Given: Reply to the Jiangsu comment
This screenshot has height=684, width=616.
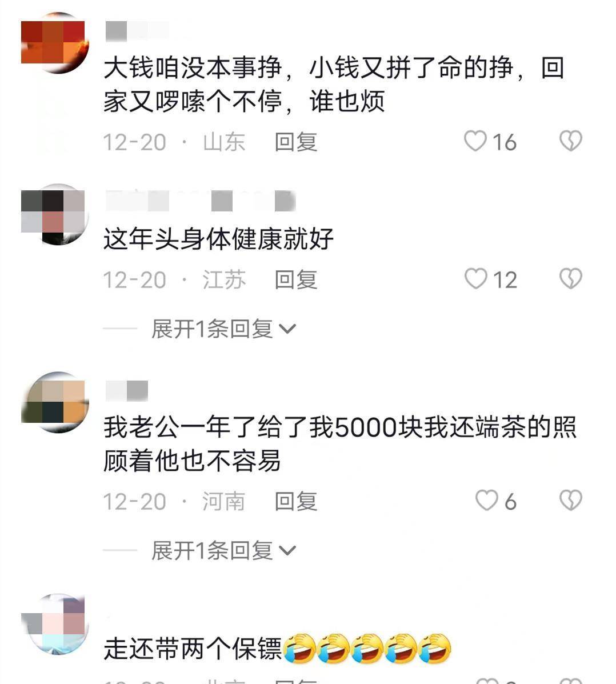Looking at the screenshot, I should tap(296, 279).
